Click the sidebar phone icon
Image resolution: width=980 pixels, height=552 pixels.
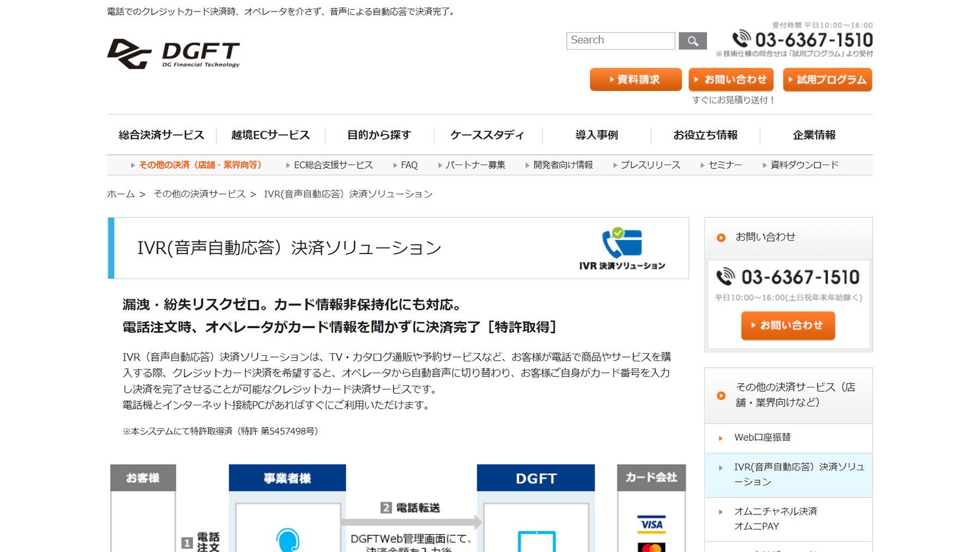(x=725, y=277)
